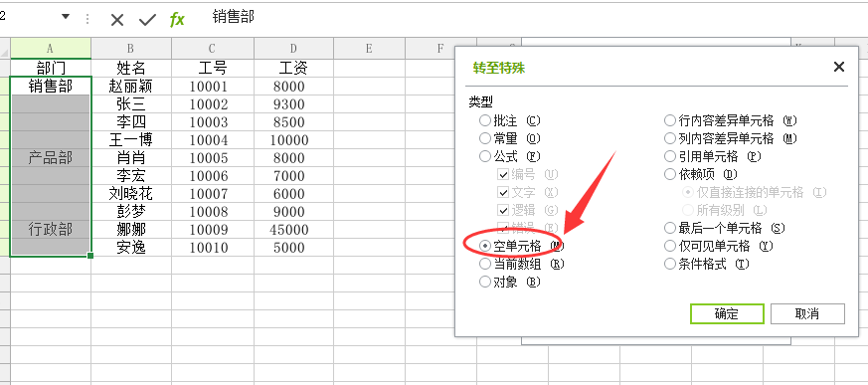
Task: Click name cell 李四
Action: point(131,122)
